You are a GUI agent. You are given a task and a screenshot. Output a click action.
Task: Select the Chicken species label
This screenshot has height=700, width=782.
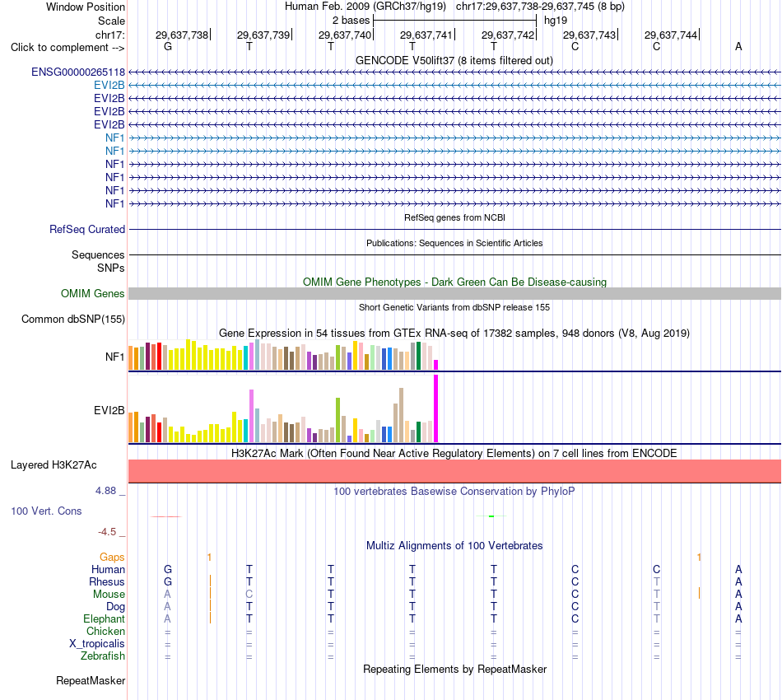[x=105, y=631]
